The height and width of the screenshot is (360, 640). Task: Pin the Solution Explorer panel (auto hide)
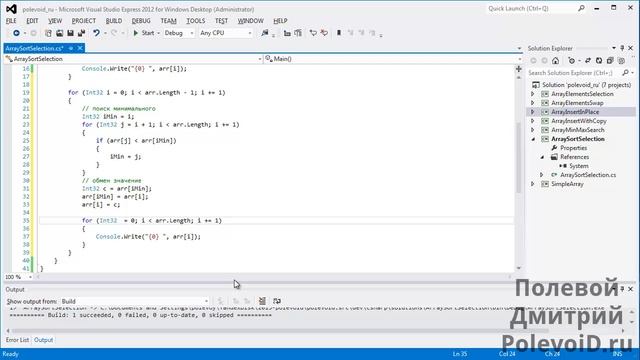coord(622,48)
